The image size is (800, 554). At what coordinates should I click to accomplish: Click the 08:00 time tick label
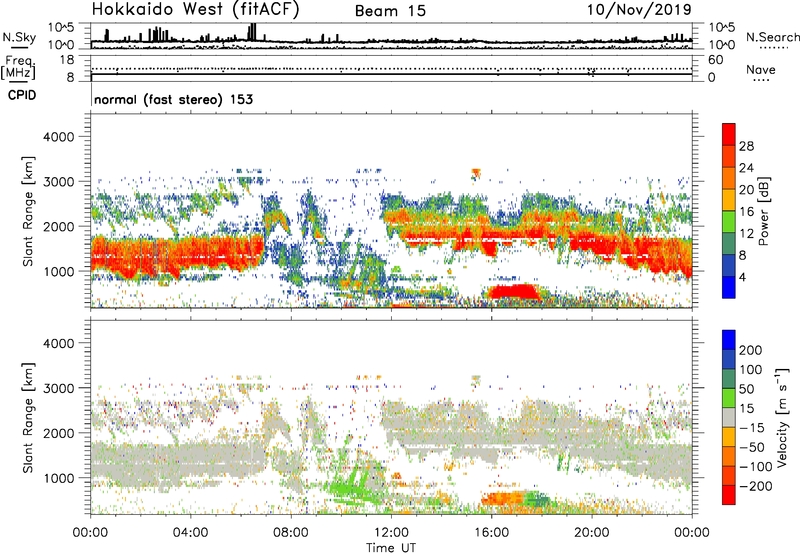pyautogui.click(x=291, y=533)
